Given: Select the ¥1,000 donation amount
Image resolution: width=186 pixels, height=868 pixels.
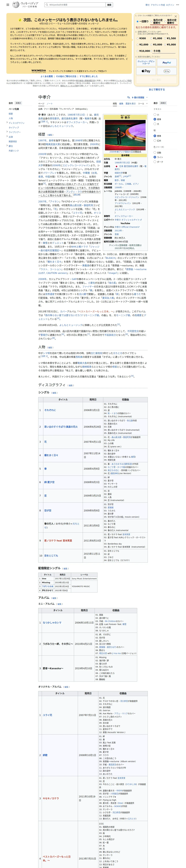Looking at the screenshot, I should click(x=151, y=38).
